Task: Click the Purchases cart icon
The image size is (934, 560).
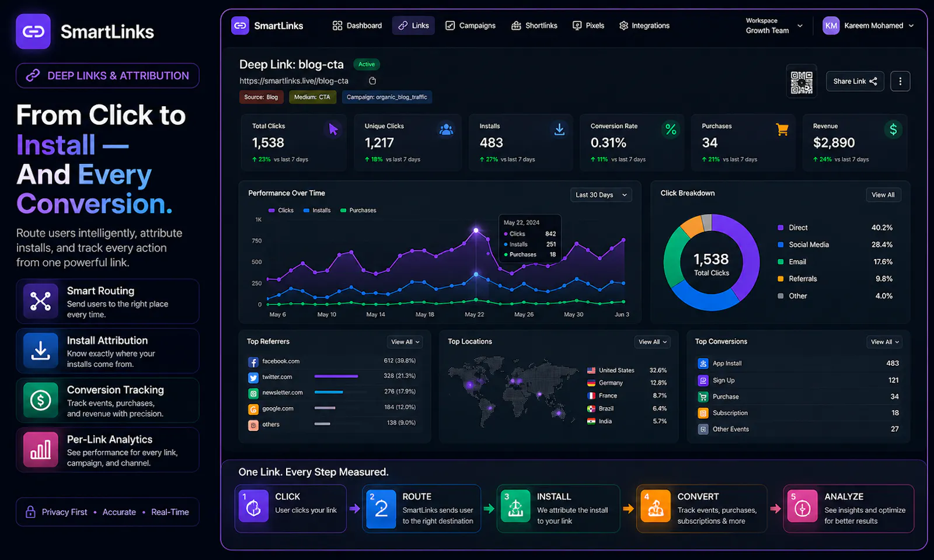Action: click(782, 129)
